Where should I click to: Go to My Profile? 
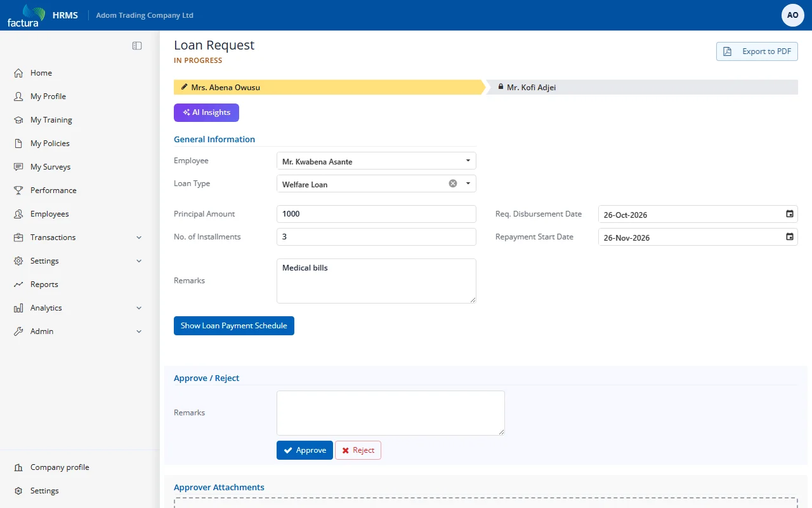coord(48,97)
